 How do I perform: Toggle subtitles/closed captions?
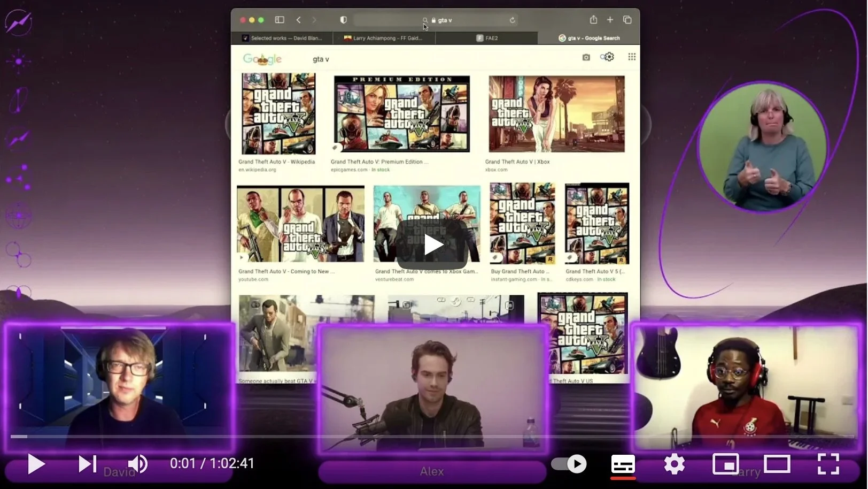623,464
